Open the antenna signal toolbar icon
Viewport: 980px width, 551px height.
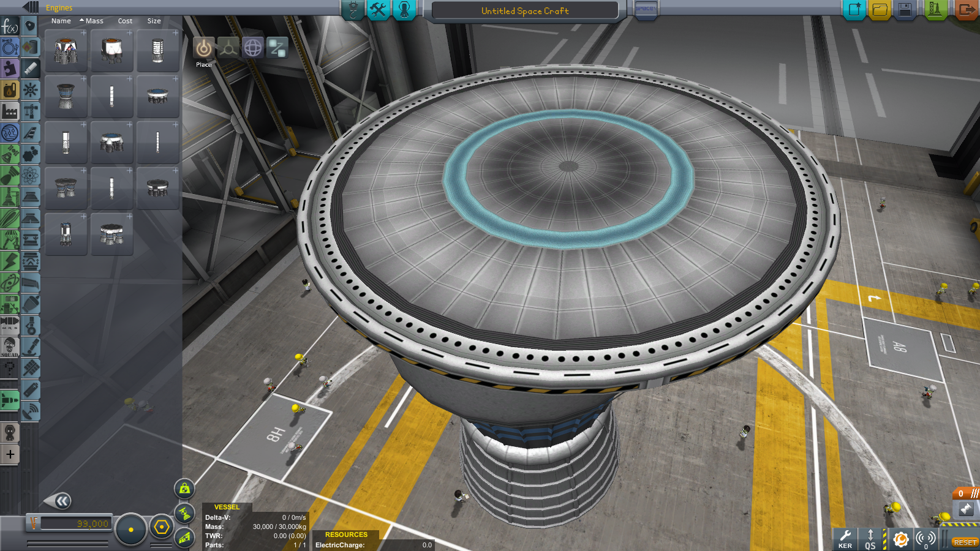tap(925, 539)
